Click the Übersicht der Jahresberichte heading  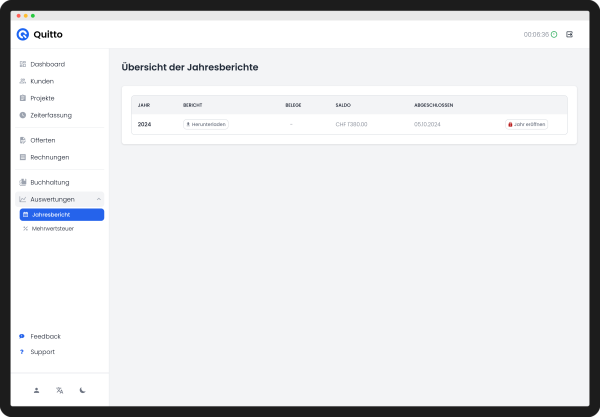tap(190, 67)
